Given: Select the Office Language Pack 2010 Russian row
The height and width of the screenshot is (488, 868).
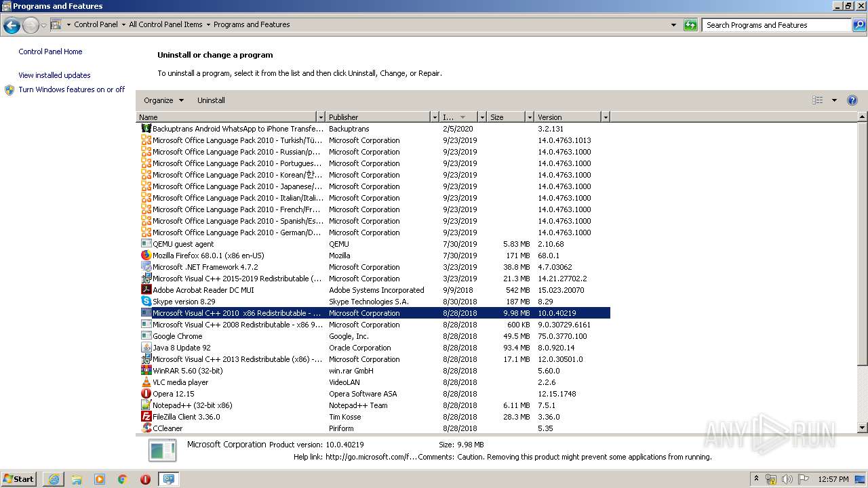Looking at the screenshot, I should pos(374,152).
